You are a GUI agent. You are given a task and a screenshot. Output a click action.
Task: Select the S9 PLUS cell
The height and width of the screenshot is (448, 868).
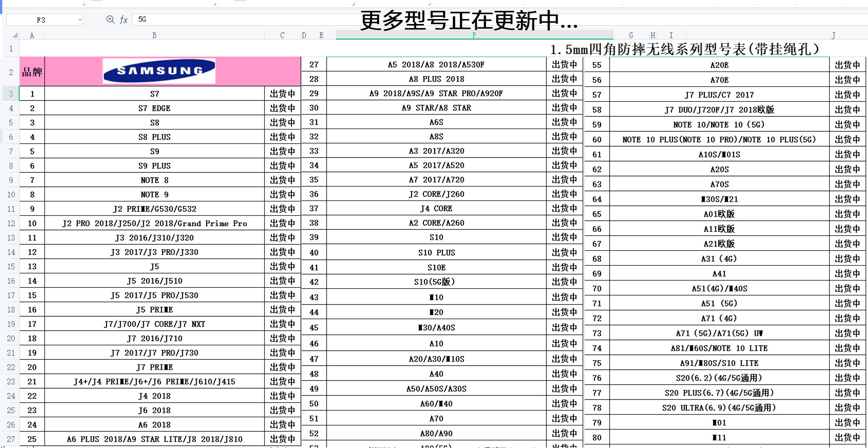pyautogui.click(x=154, y=166)
